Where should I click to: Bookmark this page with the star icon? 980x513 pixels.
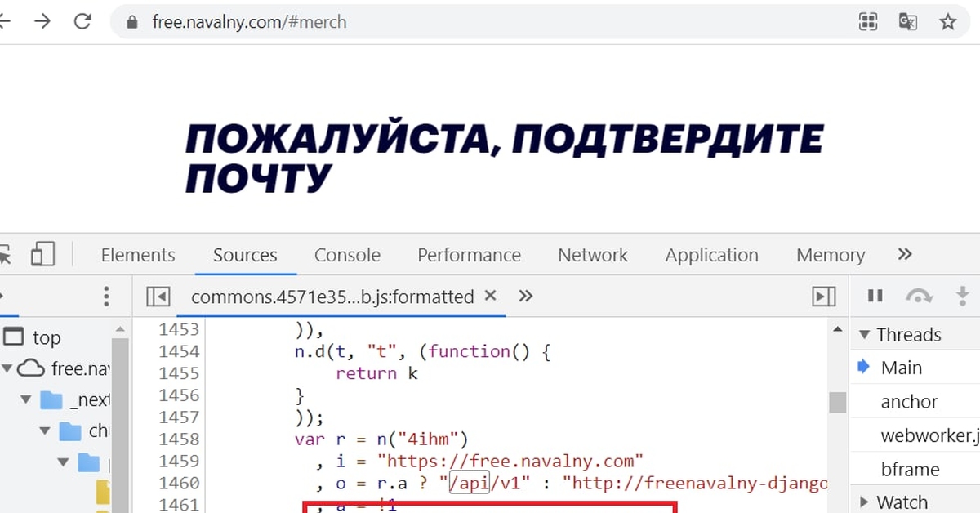(x=947, y=22)
